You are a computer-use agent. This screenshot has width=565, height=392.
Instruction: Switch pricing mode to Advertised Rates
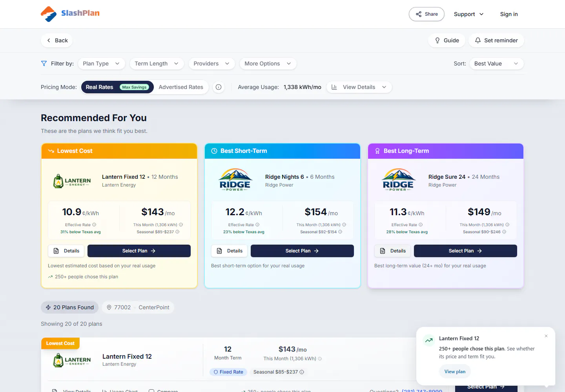pos(181,87)
